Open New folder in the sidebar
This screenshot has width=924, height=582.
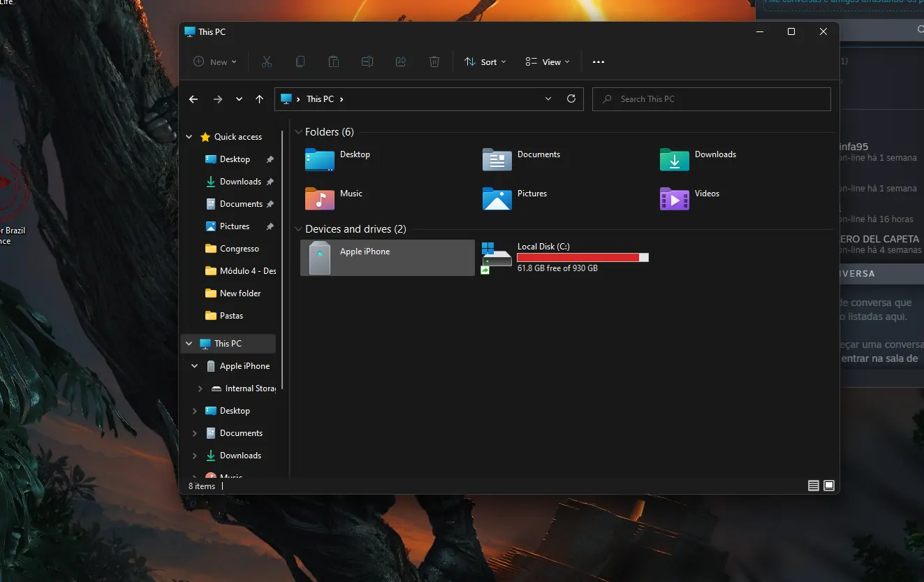[x=240, y=293]
